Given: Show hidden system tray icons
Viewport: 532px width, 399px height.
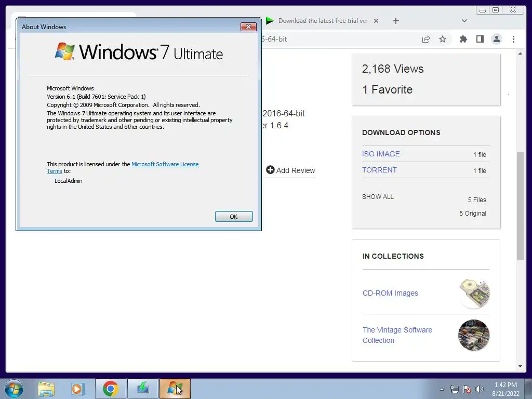Looking at the screenshot, I should coord(442,390).
